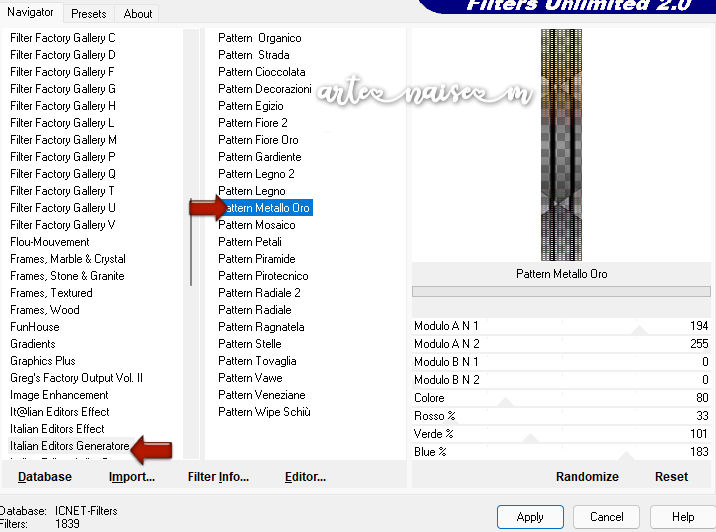
Task: Select Image Enhancement category
Action: (x=59, y=395)
